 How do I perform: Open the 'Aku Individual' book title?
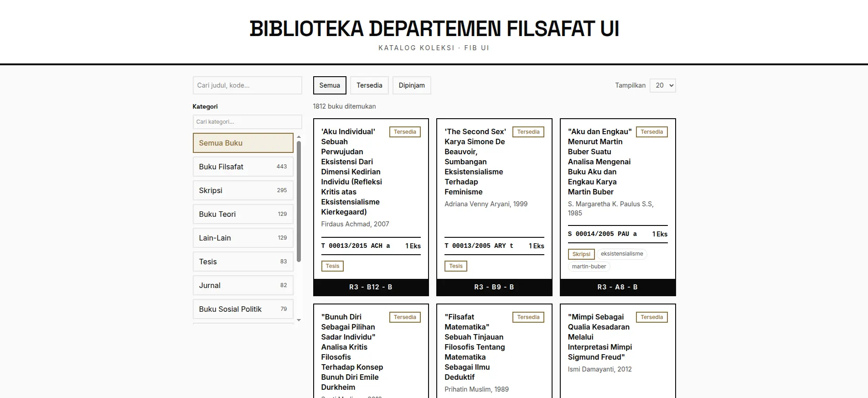351,172
